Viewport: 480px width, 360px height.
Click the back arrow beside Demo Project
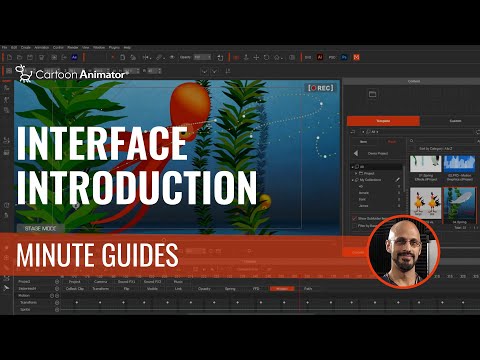pos(356,153)
